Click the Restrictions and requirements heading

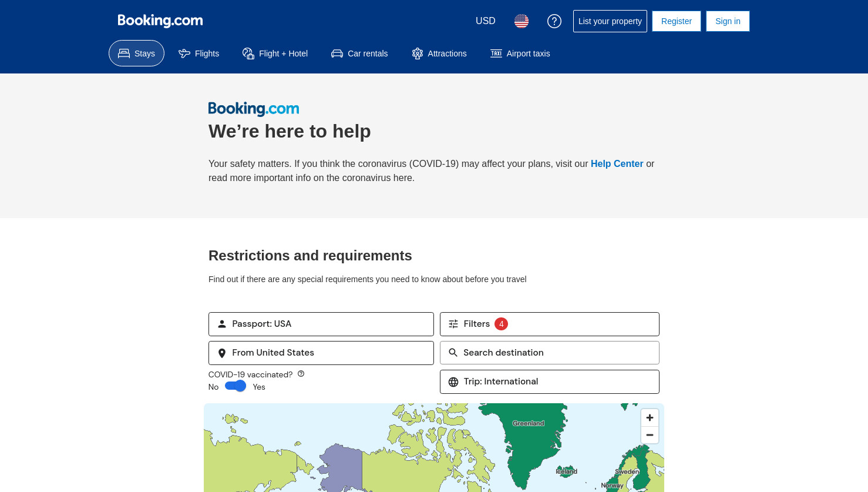coord(310,256)
